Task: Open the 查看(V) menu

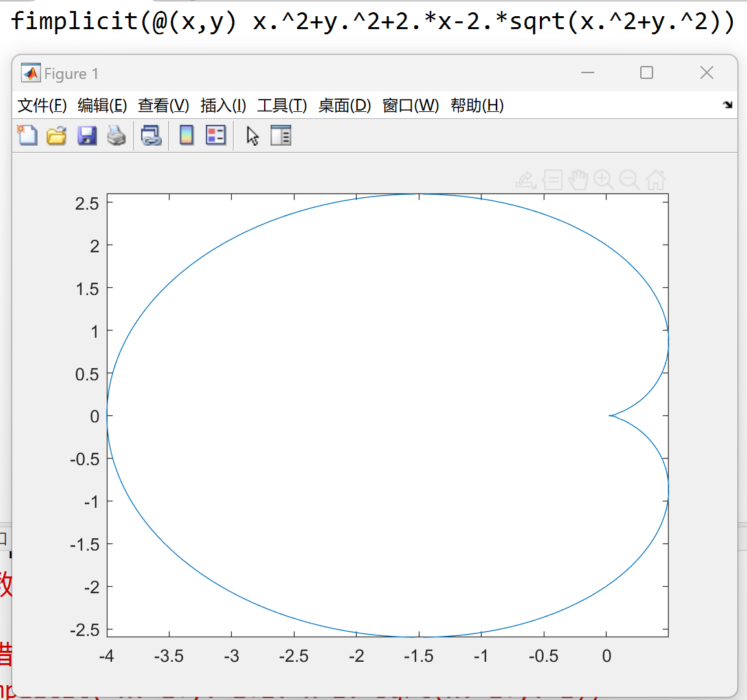Action: (163, 105)
